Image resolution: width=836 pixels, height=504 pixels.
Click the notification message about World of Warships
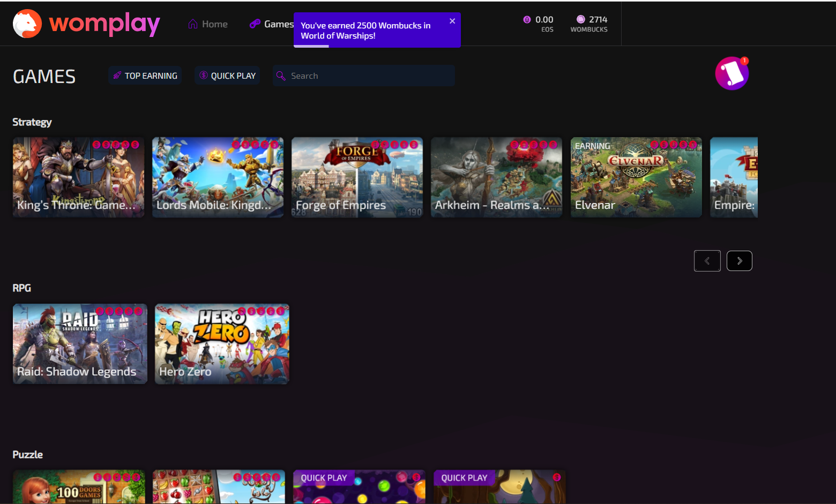click(x=365, y=31)
